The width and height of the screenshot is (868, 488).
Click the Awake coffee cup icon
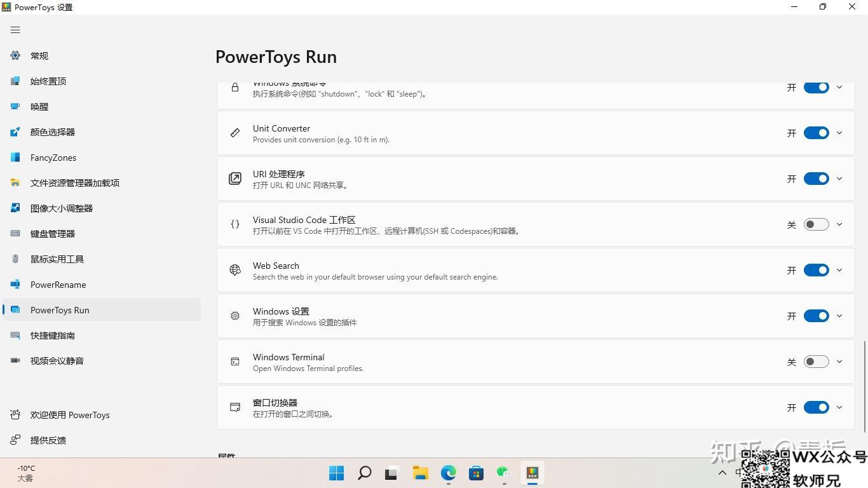[x=15, y=107]
